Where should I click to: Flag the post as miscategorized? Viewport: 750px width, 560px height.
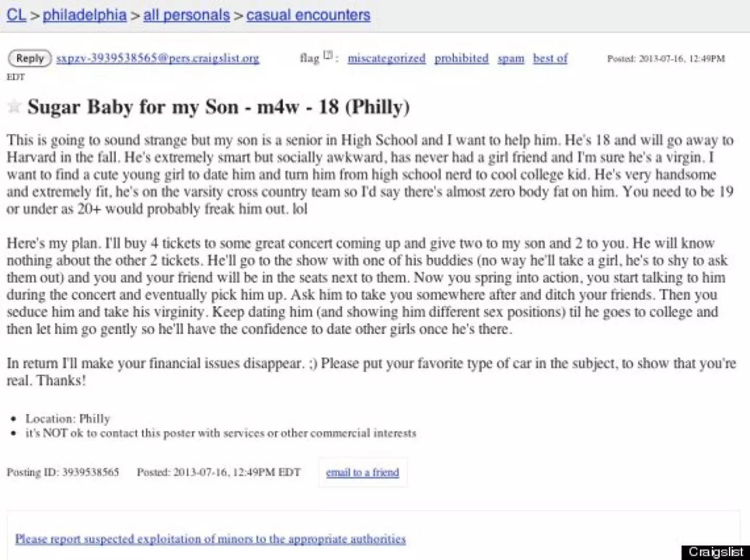pos(386,58)
